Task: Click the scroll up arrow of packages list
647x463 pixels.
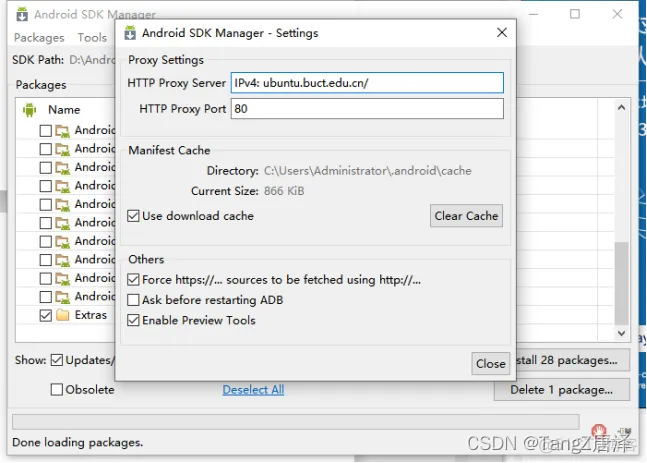Action: coord(621,108)
